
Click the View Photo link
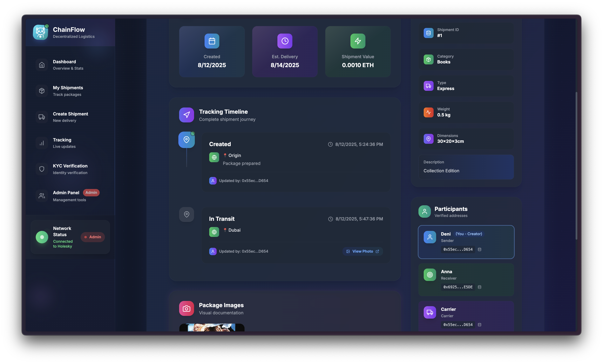362,251
